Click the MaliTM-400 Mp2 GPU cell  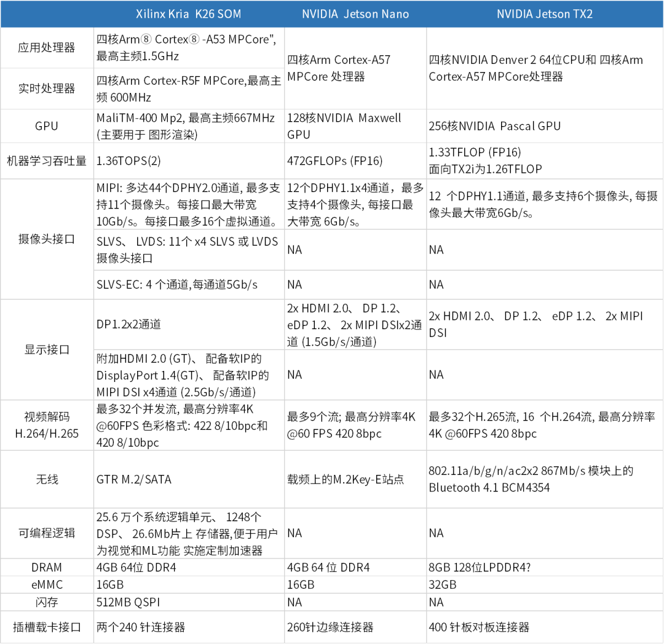pos(189,126)
